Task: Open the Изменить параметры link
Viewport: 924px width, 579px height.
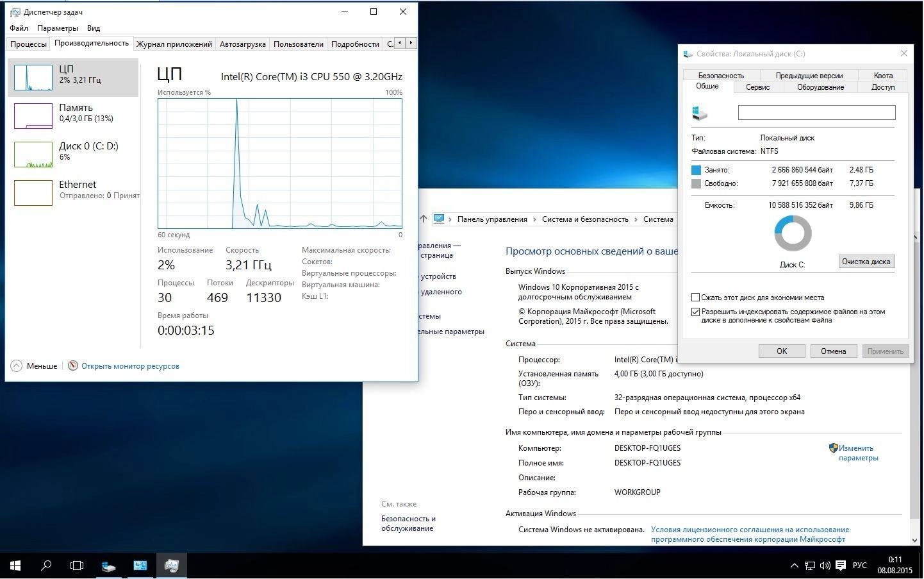Action: point(858,453)
